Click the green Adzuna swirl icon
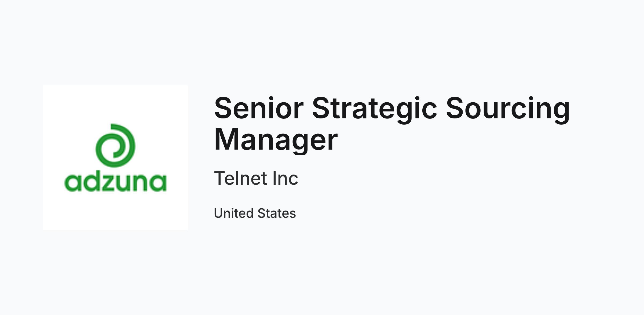 [x=115, y=145]
